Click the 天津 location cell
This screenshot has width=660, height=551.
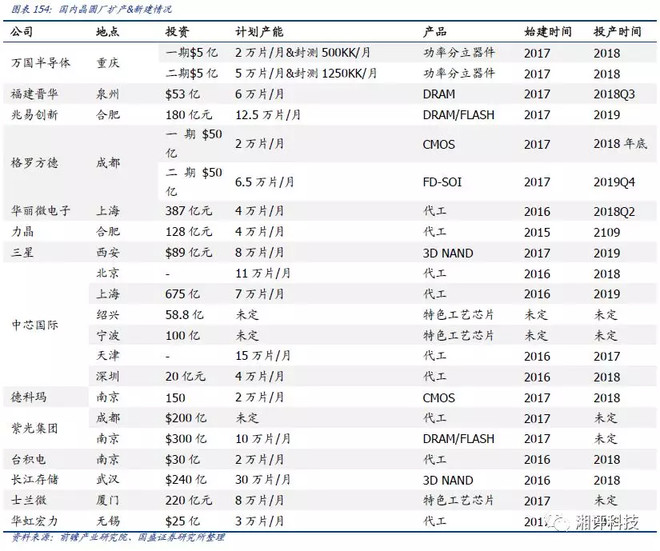(x=107, y=356)
